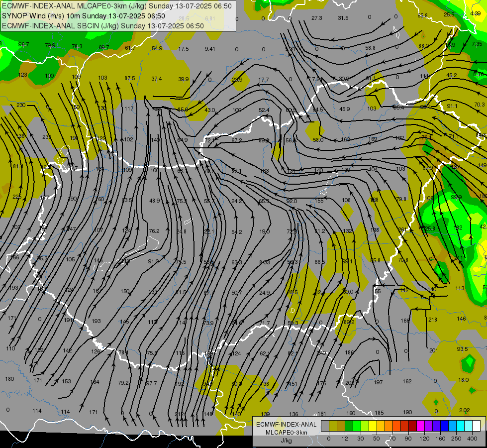Click the yellow swatch in the legend

pyautogui.click(x=373, y=426)
